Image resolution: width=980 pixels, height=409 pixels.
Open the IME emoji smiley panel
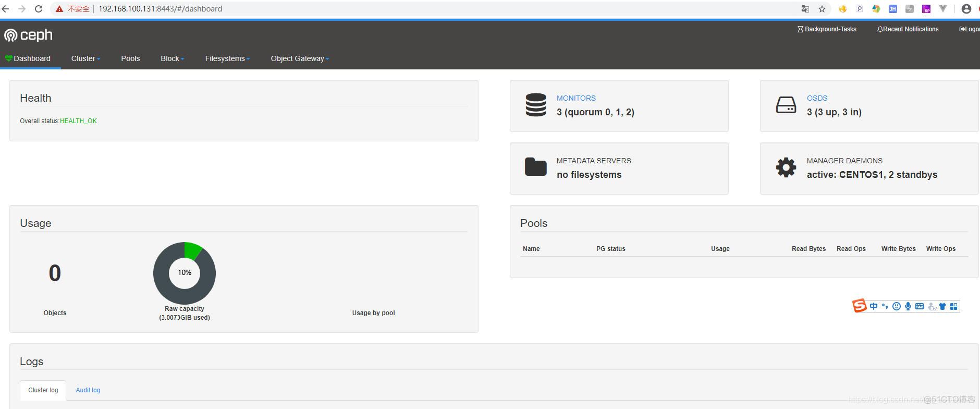pyautogui.click(x=897, y=306)
